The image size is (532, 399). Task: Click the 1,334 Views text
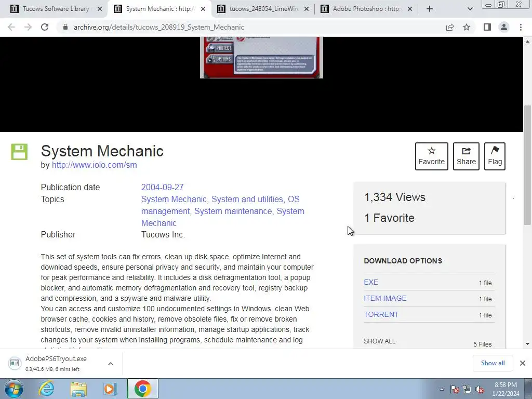(x=395, y=197)
